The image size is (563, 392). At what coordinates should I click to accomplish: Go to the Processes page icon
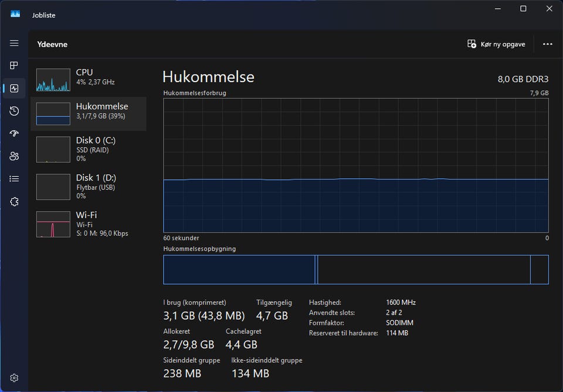click(x=14, y=66)
